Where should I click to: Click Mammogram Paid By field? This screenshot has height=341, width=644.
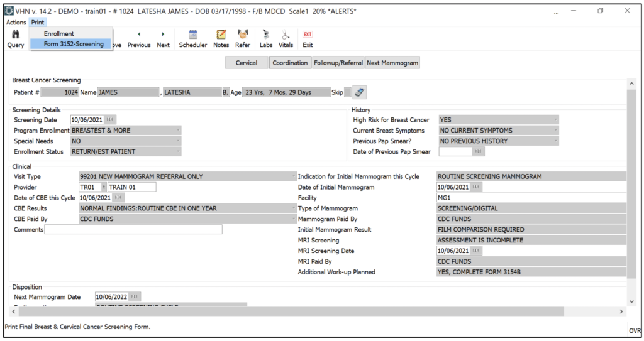point(531,219)
